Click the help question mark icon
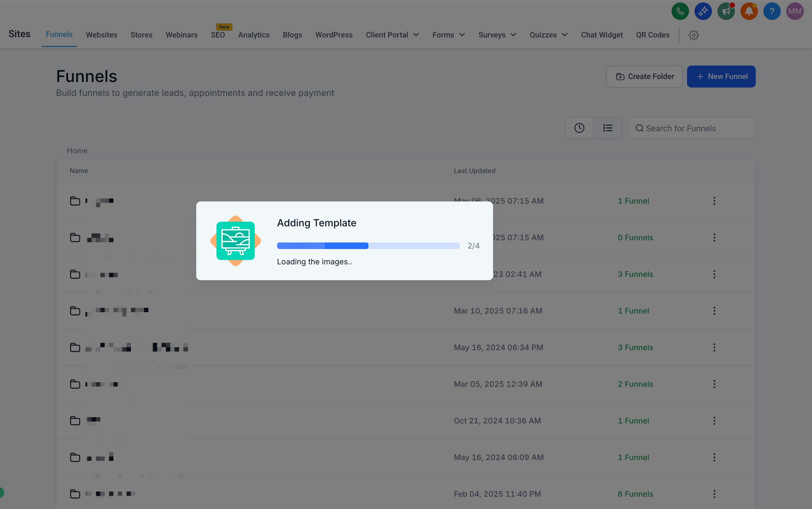The height and width of the screenshot is (509, 812). (x=772, y=11)
